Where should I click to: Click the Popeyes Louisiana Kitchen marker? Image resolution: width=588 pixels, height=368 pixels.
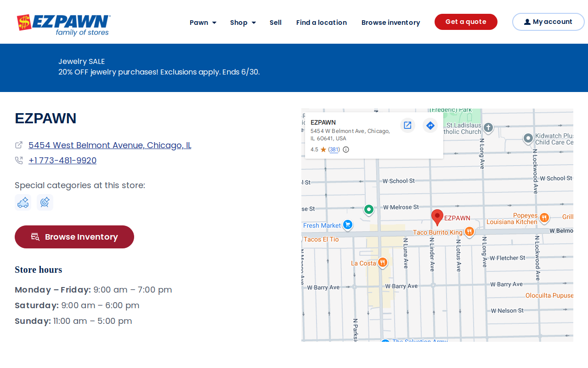[544, 218]
